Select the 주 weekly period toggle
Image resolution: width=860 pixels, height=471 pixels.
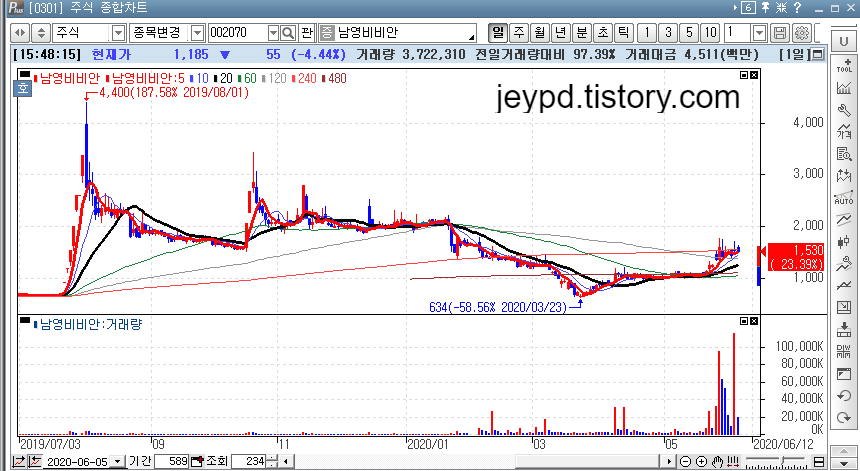click(519, 33)
